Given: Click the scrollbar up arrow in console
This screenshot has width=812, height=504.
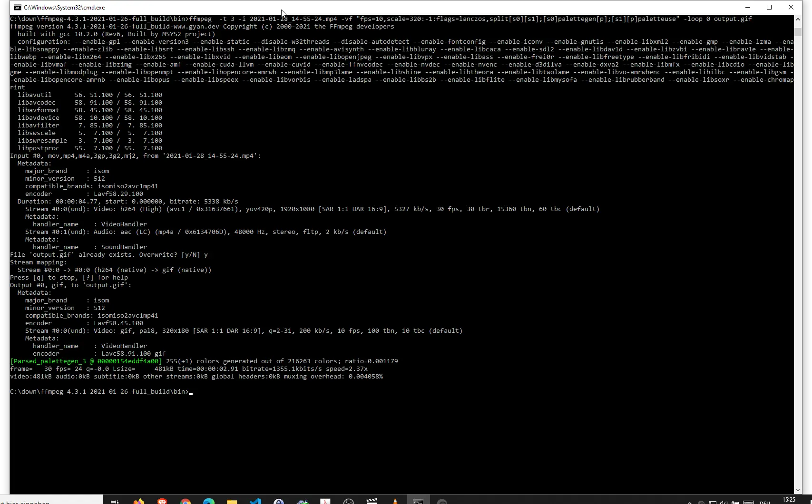Looking at the screenshot, I should (x=798, y=19).
